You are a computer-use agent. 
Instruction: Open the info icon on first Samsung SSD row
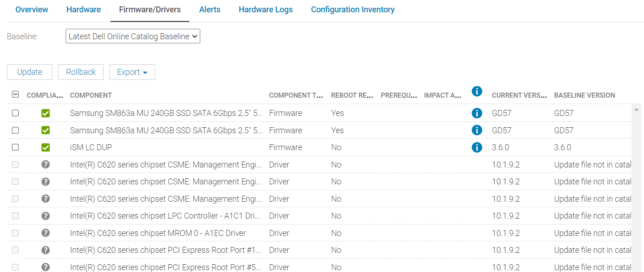point(477,113)
